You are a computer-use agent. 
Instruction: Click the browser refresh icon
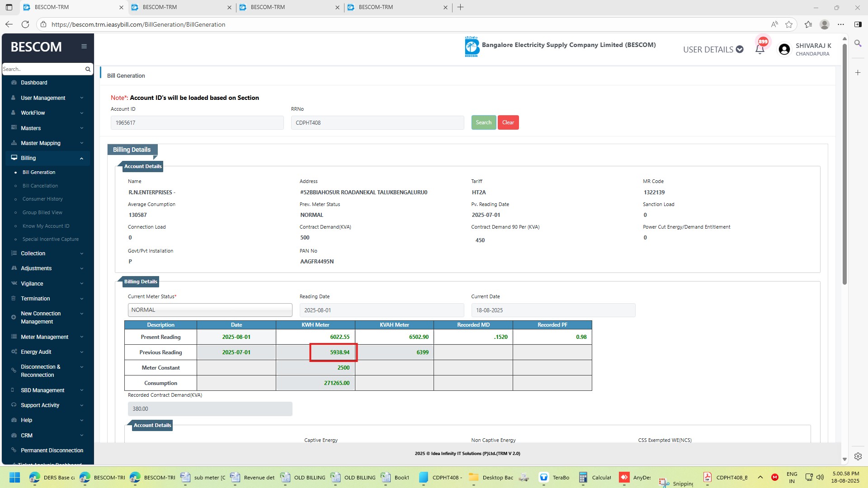click(x=25, y=24)
